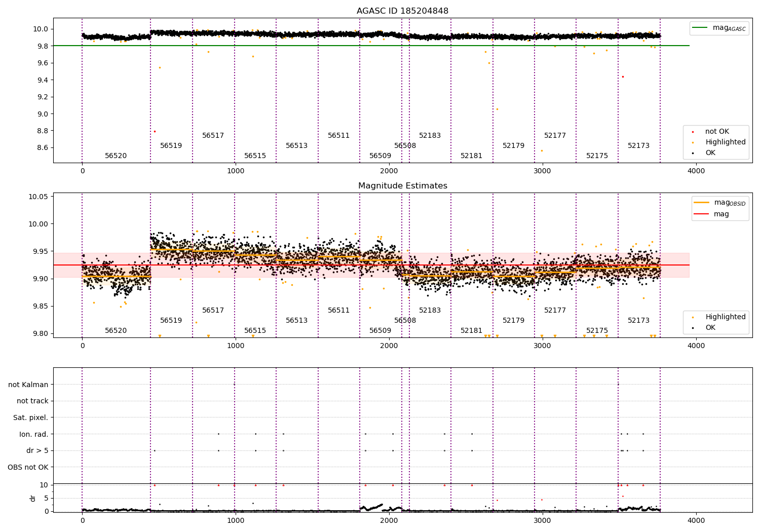The image size is (760, 532).
Task: Click OBSID label 52179 in Magnitude Estimates plot
Action: (514, 321)
